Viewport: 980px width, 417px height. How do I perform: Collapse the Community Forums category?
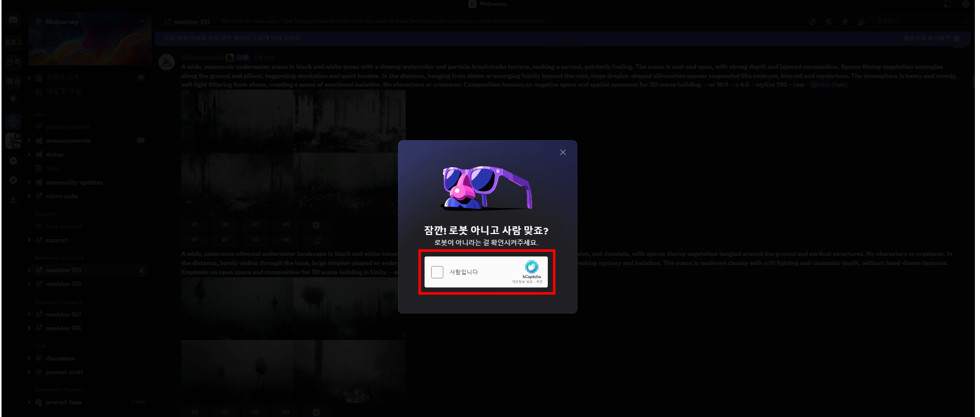click(61, 389)
